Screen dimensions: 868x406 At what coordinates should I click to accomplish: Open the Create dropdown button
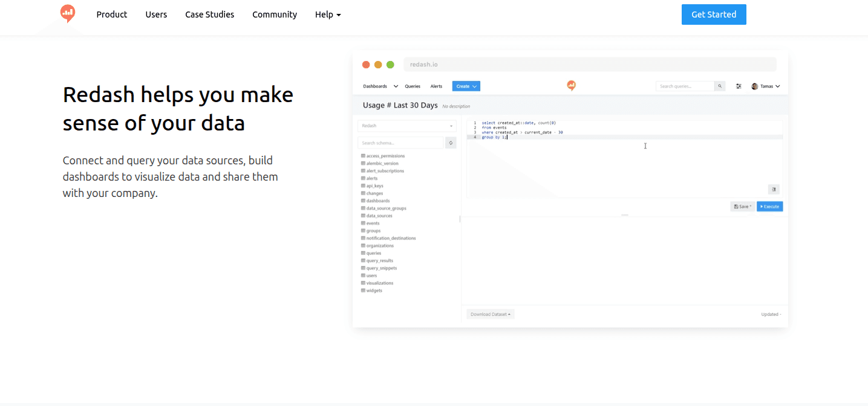[x=466, y=86]
